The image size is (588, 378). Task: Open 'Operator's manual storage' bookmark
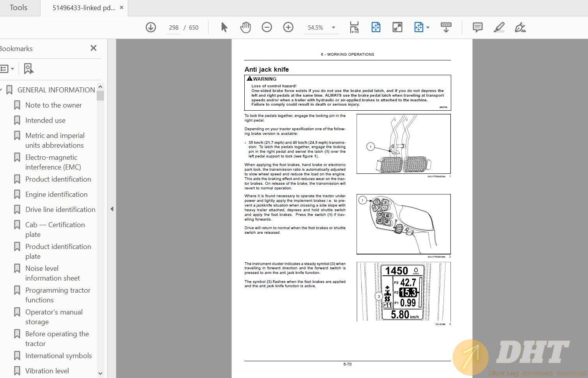pos(54,317)
